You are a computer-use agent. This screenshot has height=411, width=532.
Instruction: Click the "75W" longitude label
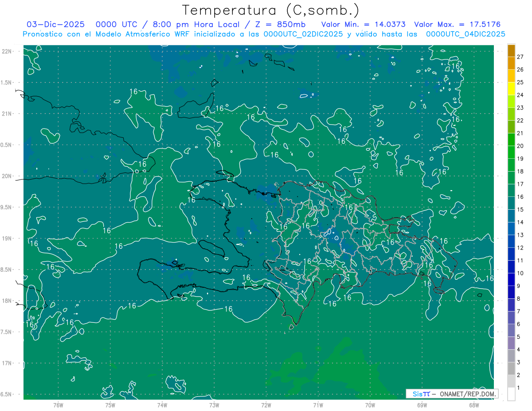(110, 405)
